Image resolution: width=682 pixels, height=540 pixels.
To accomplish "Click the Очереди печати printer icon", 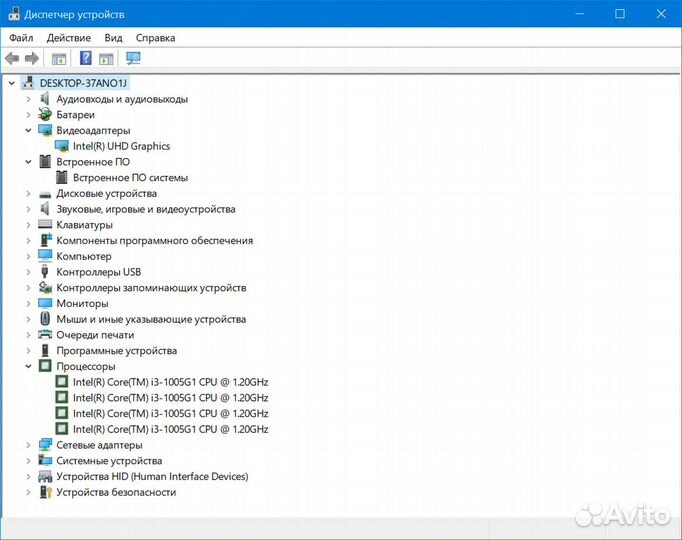I will tap(45, 335).
